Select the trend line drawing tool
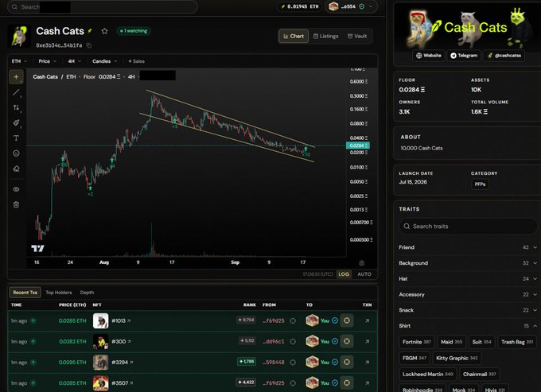The width and height of the screenshot is (541, 392). coord(16,92)
